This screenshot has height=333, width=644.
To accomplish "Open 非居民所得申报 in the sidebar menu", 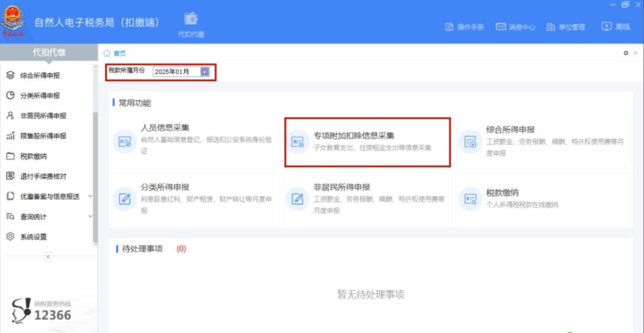I will 43,116.
